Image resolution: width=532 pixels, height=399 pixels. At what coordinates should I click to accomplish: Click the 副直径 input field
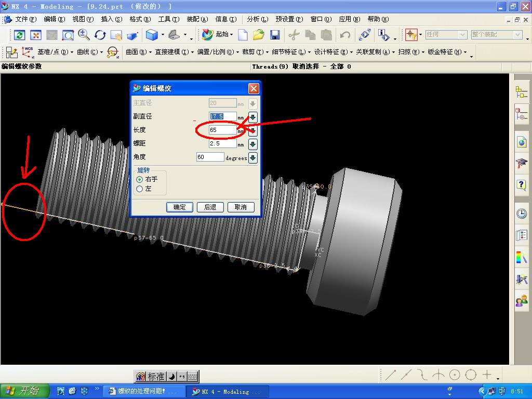click(222, 117)
